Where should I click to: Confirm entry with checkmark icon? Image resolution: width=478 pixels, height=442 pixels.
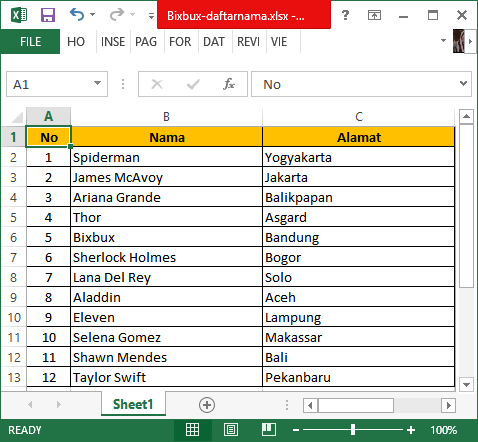(193, 84)
